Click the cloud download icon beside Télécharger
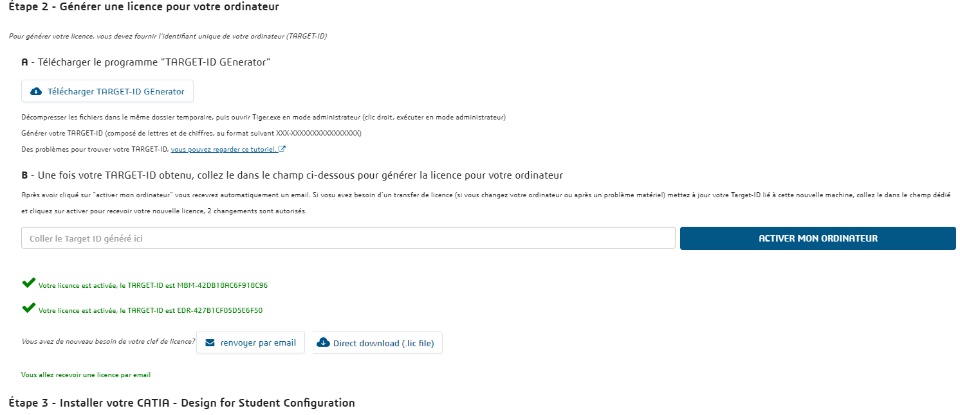 [x=37, y=91]
